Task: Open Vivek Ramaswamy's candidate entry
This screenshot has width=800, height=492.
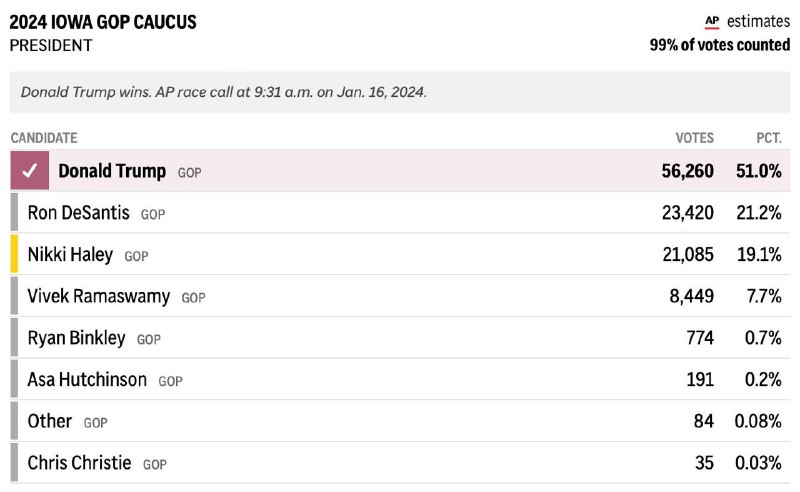Action: (99, 296)
